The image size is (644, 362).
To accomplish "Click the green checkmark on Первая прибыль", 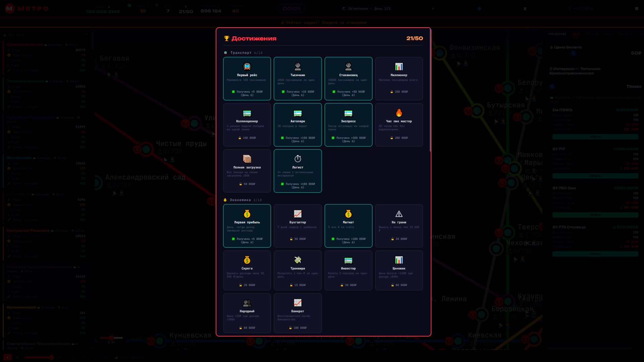I will pos(233,239).
